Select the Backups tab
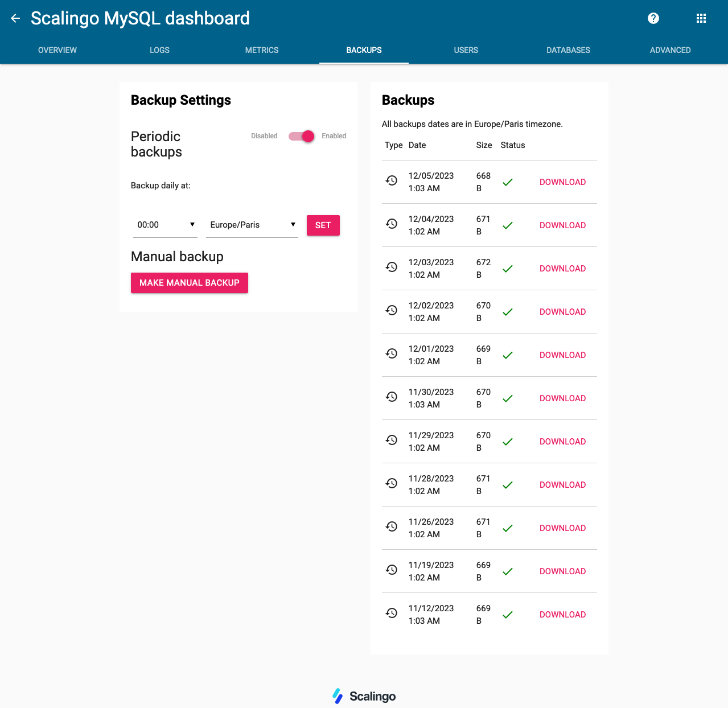Image resolution: width=728 pixels, height=708 pixels. tap(364, 50)
